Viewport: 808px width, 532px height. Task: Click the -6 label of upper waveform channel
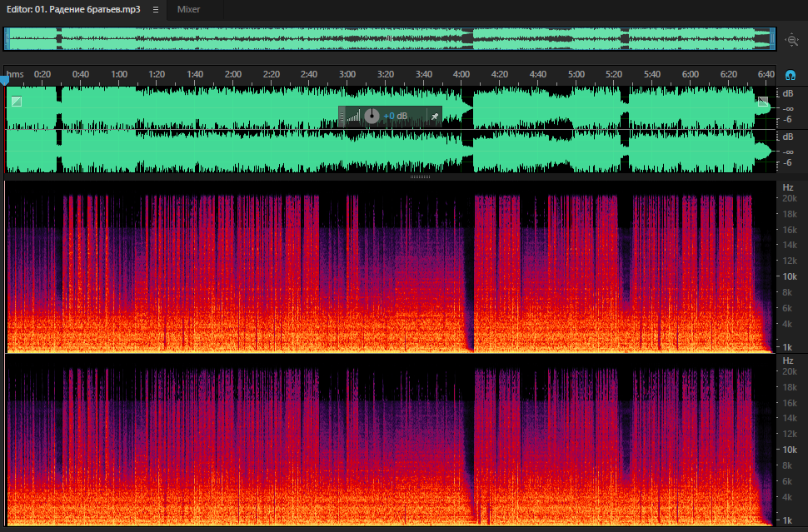coord(787,120)
